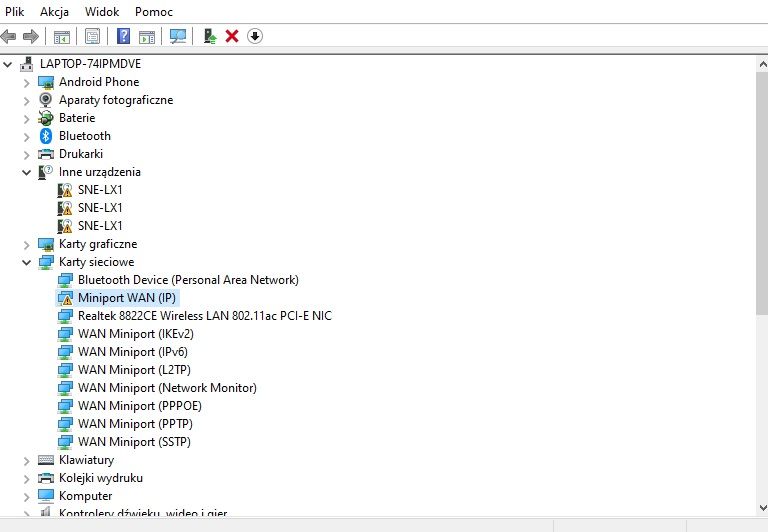
Task: Select WAN Miniport (PPTP)
Action: tap(135, 424)
